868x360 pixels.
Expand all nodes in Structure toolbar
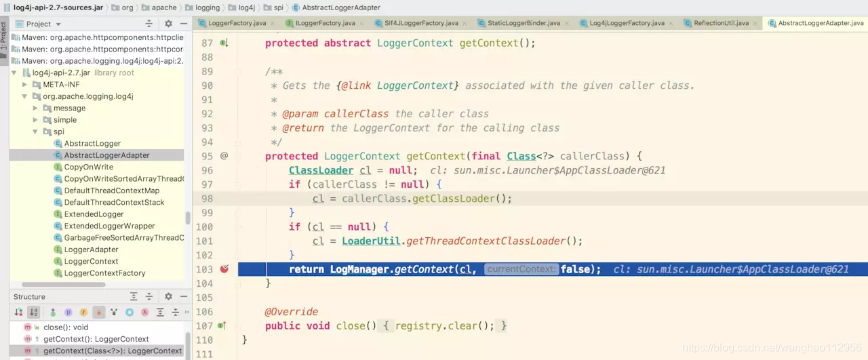pyautogui.click(x=161, y=313)
